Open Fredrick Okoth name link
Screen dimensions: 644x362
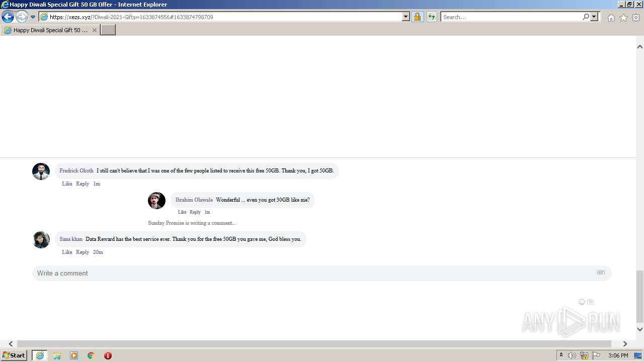tap(76, 171)
